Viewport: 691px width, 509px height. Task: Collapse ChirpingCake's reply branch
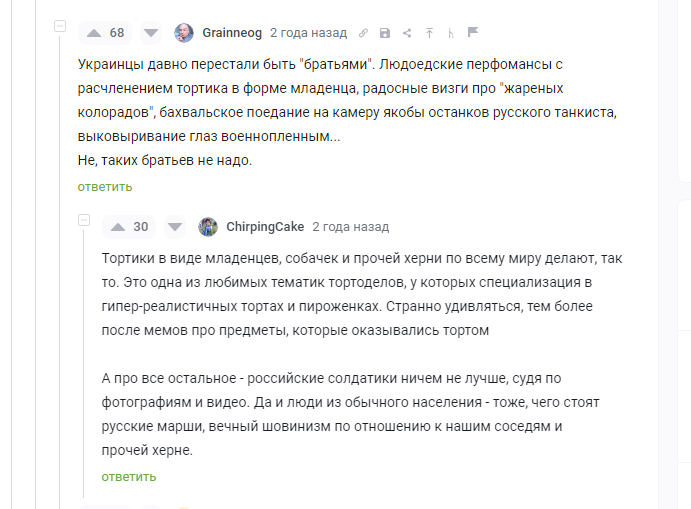[84, 220]
